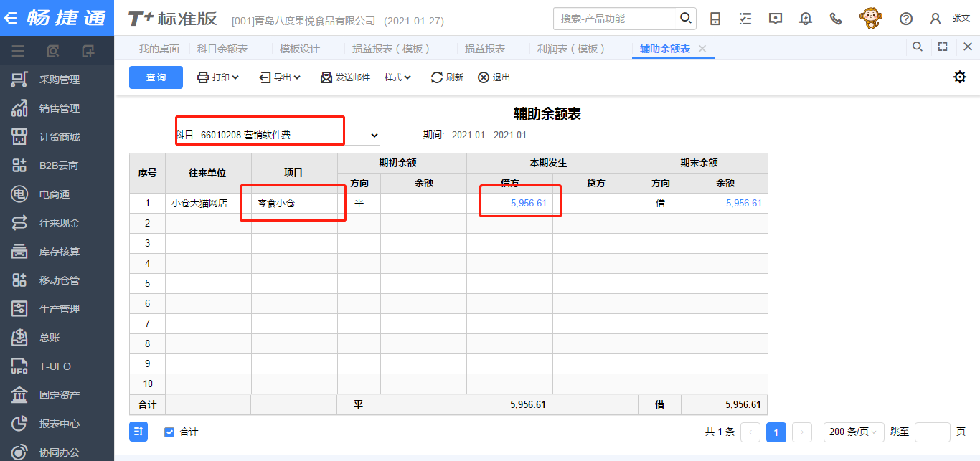Screen dimensions: 980x461
Task: Open the notification bell icon
Action: click(806, 19)
